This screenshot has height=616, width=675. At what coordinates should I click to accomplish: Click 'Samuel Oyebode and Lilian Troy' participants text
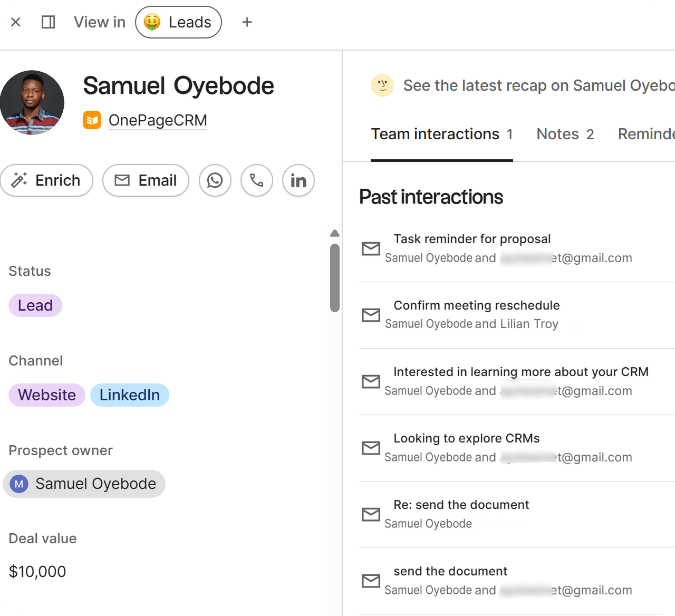pyautogui.click(x=471, y=324)
